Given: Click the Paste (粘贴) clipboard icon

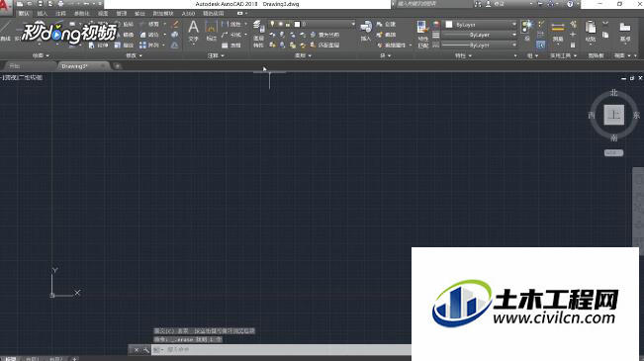Looking at the screenshot, I should pyautogui.click(x=591, y=32).
